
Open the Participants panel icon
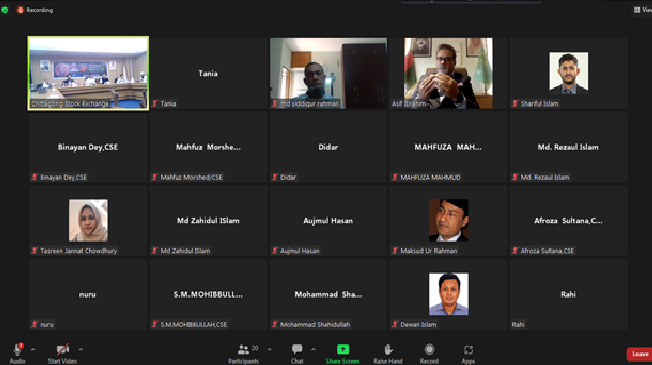coord(243,349)
